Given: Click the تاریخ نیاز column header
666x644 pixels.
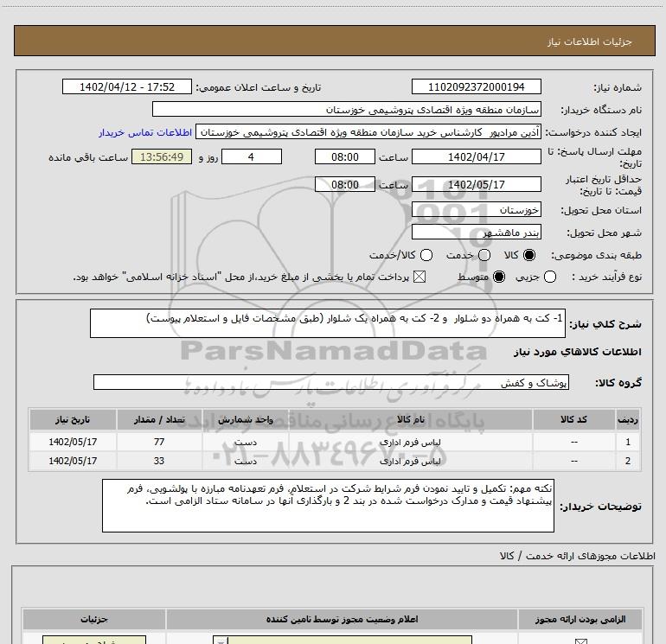Looking at the screenshot, I should (x=73, y=420).
